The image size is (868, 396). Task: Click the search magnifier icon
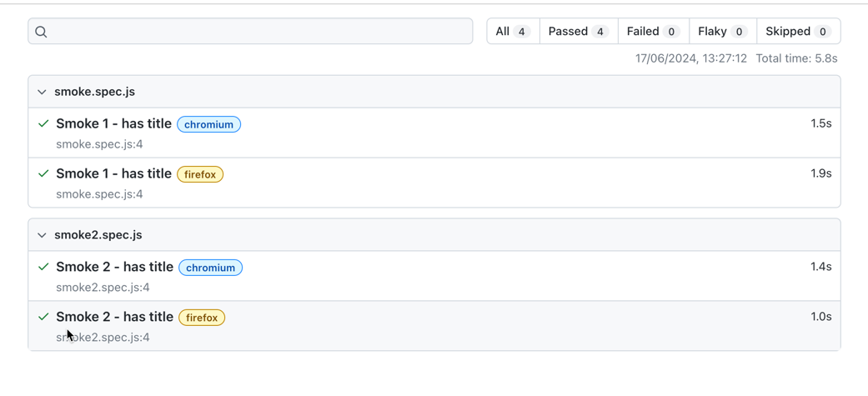coord(41,32)
